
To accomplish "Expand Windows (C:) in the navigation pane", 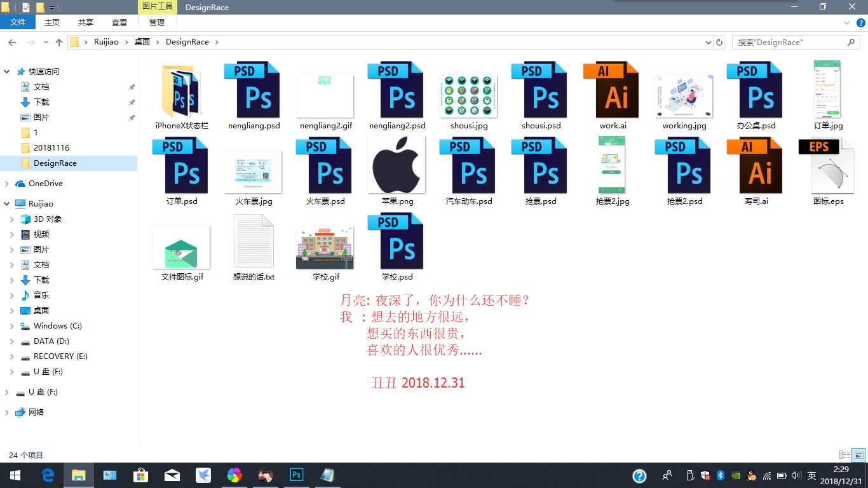I will 13,326.
